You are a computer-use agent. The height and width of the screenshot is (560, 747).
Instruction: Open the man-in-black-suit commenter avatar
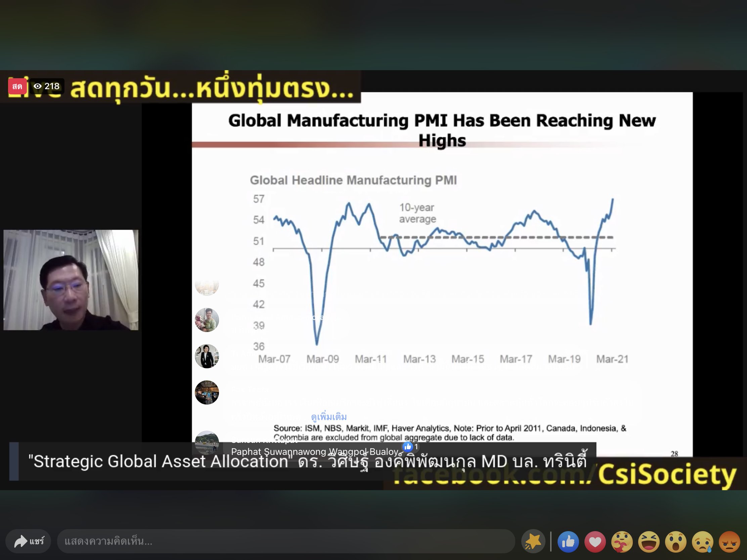coord(207,356)
